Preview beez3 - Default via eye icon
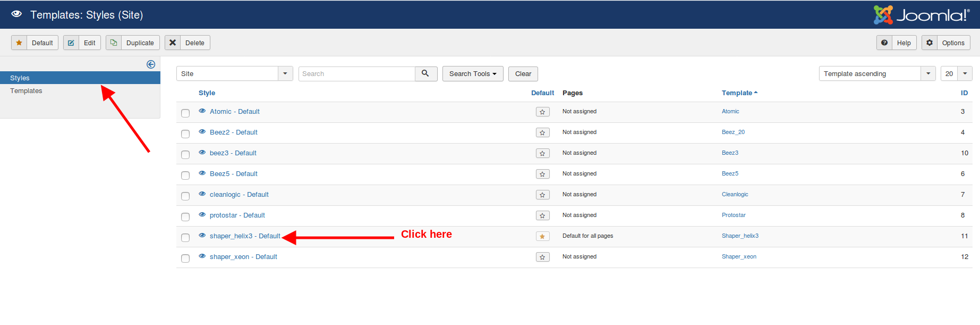This screenshot has width=980, height=325. (x=202, y=152)
